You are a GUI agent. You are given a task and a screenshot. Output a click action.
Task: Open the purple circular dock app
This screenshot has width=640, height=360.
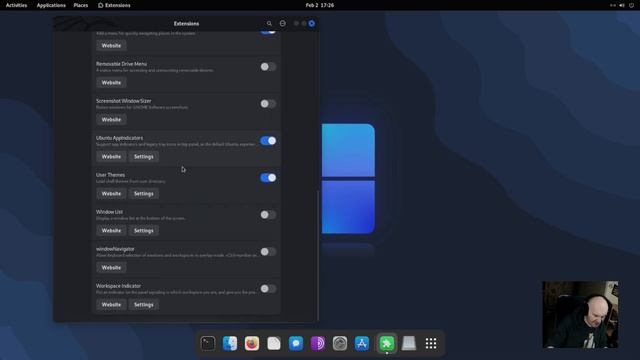318,343
